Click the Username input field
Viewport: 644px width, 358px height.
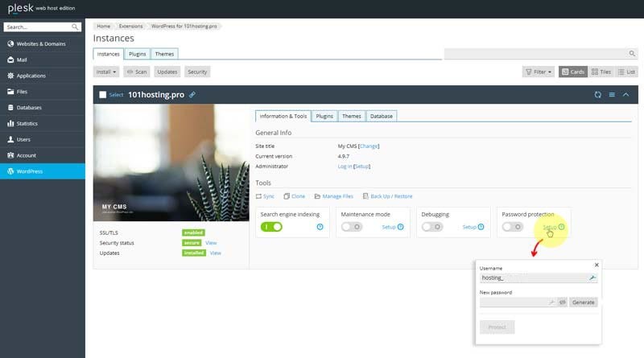[x=539, y=278]
